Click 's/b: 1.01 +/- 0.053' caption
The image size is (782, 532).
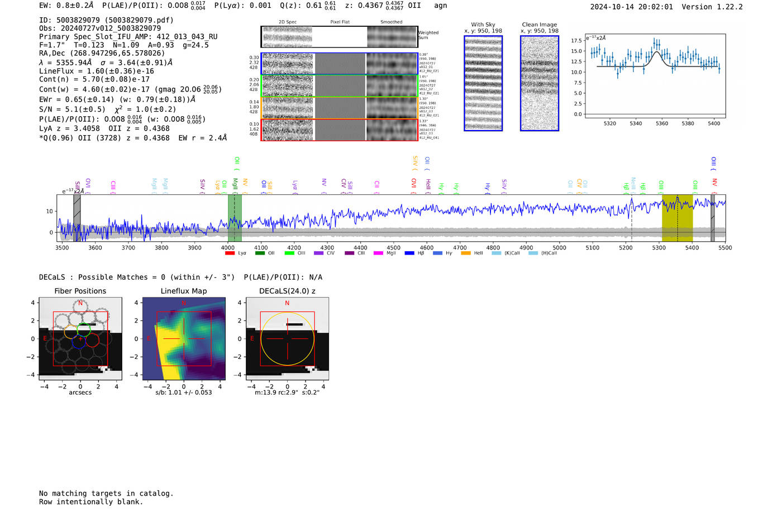click(184, 392)
